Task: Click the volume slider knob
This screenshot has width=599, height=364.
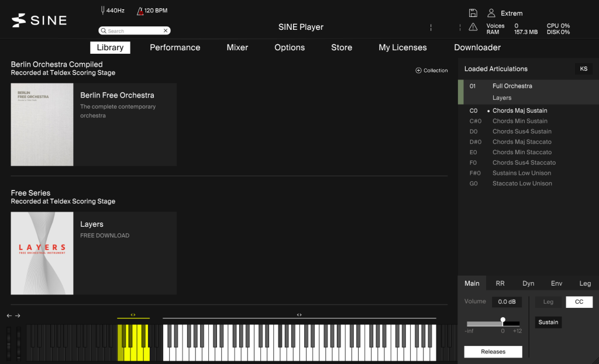Action: [502, 320]
